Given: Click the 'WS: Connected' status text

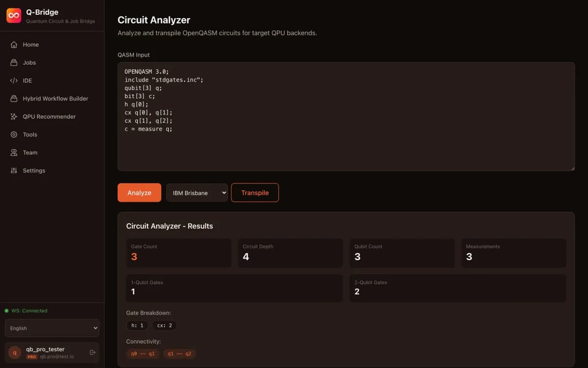Looking at the screenshot, I should point(29,311).
